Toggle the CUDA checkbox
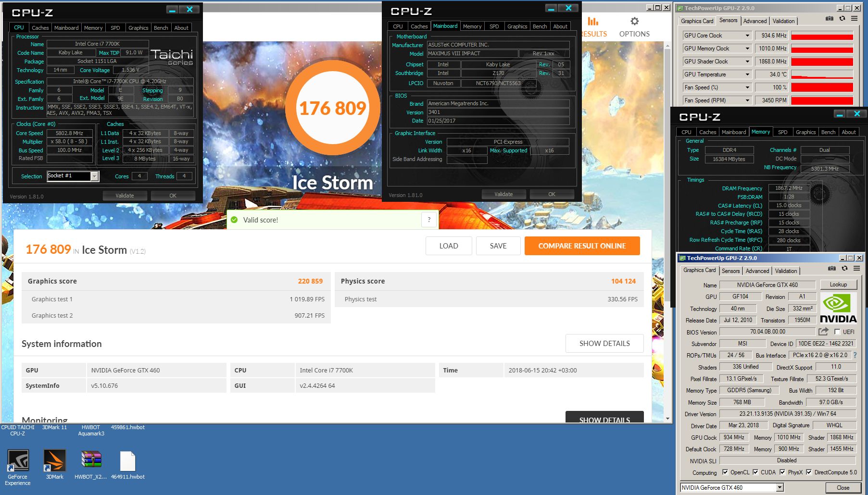The height and width of the screenshot is (495, 868). click(755, 472)
